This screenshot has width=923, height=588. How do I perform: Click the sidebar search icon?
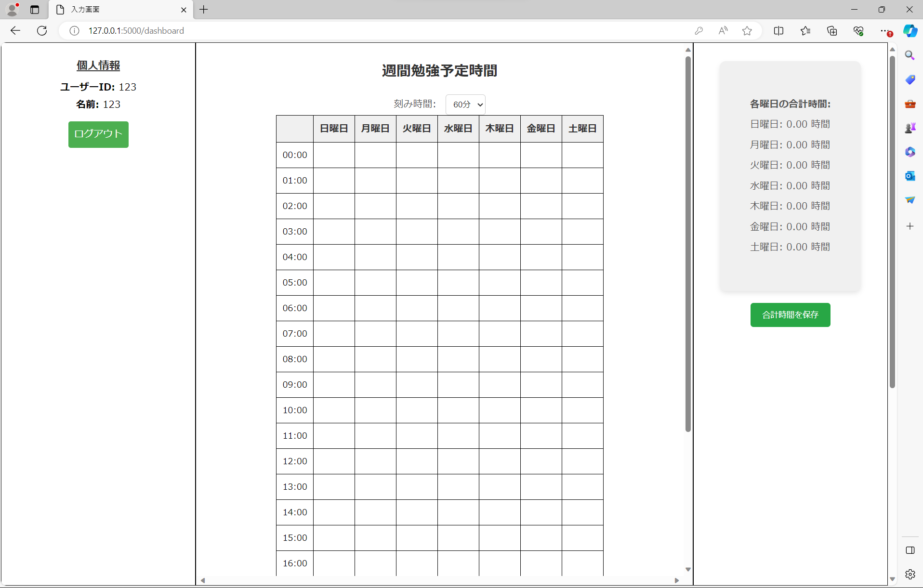click(910, 55)
